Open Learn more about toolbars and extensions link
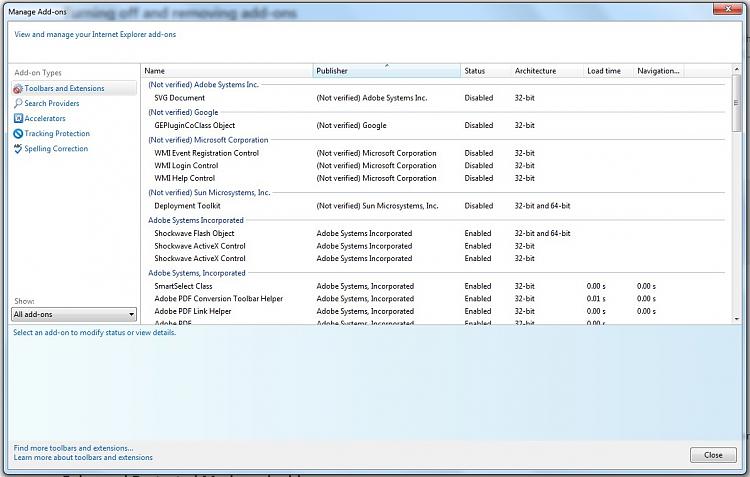Screen dimensions: 750x477 coord(83,457)
